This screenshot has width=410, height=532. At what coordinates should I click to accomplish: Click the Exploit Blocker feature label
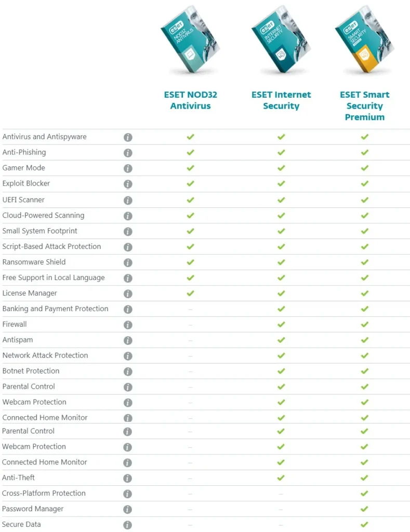coord(26,183)
